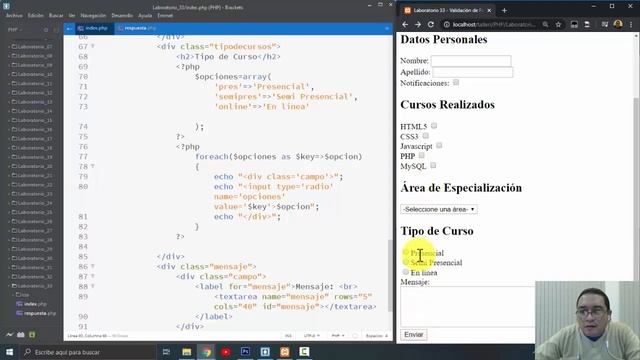Expand the css folder in file tree
640x360 pixels.
pos(22,295)
